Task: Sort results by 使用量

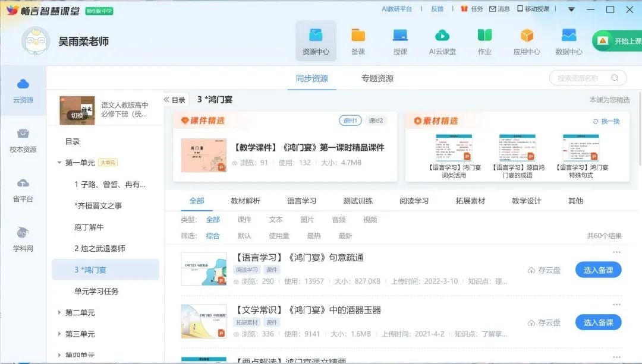Action: pyautogui.click(x=279, y=236)
